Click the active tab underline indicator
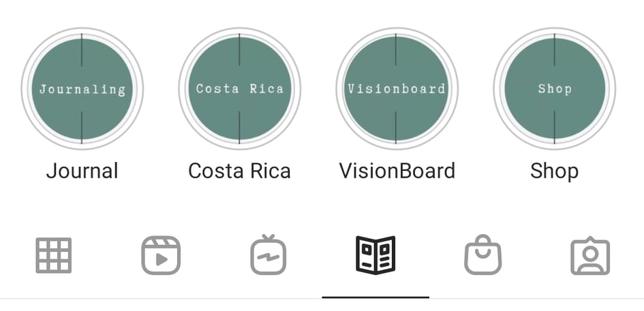This screenshot has width=644, height=311. [x=375, y=297]
